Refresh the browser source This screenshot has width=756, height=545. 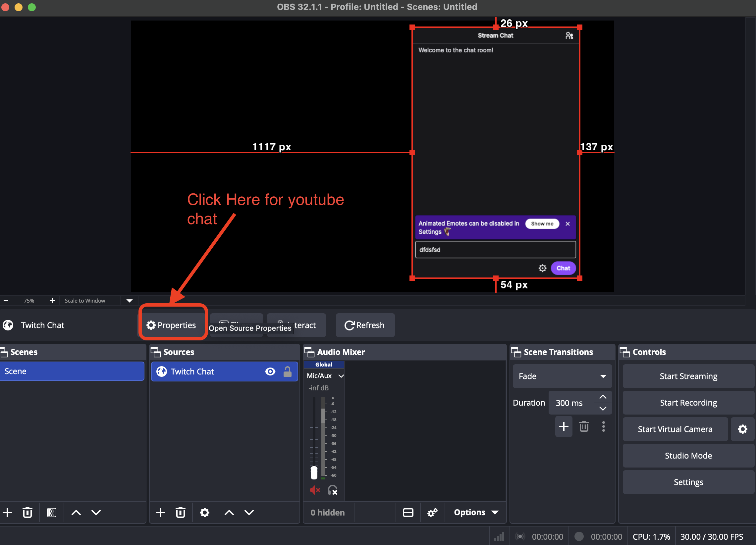pyautogui.click(x=365, y=325)
